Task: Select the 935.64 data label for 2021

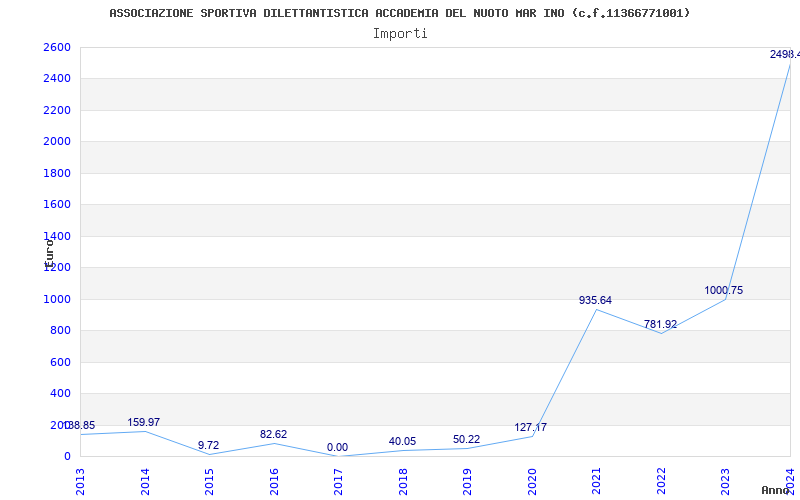Action: [x=595, y=301]
